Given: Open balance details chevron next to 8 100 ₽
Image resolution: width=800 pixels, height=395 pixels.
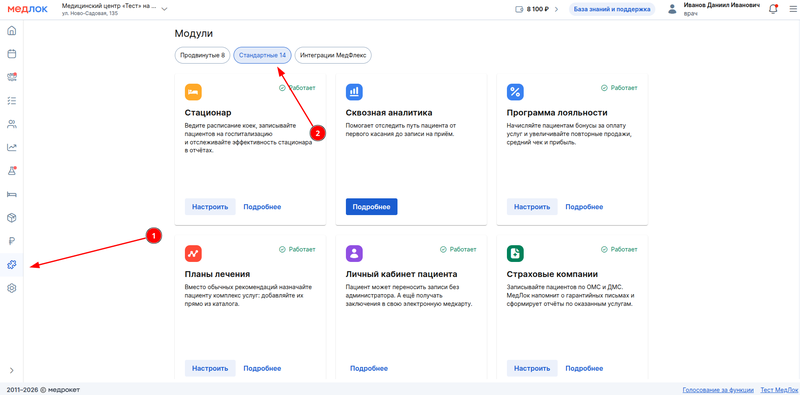Looking at the screenshot, I should point(557,9).
